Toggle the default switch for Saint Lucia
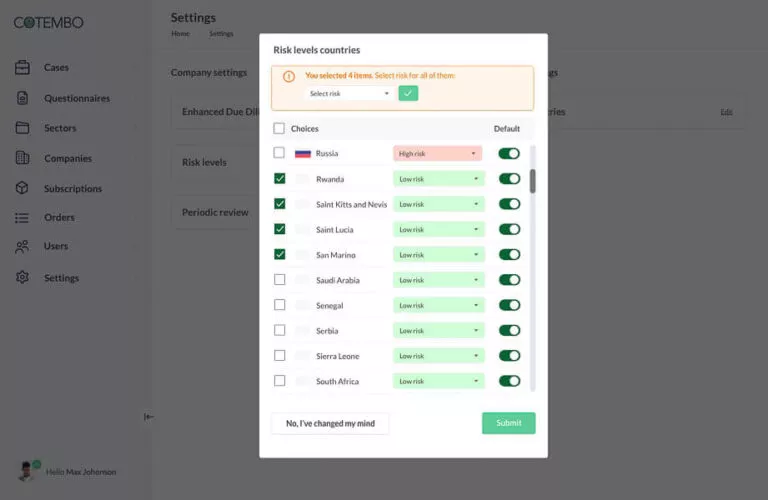This screenshot has height=500, width=768. point(509,229)
